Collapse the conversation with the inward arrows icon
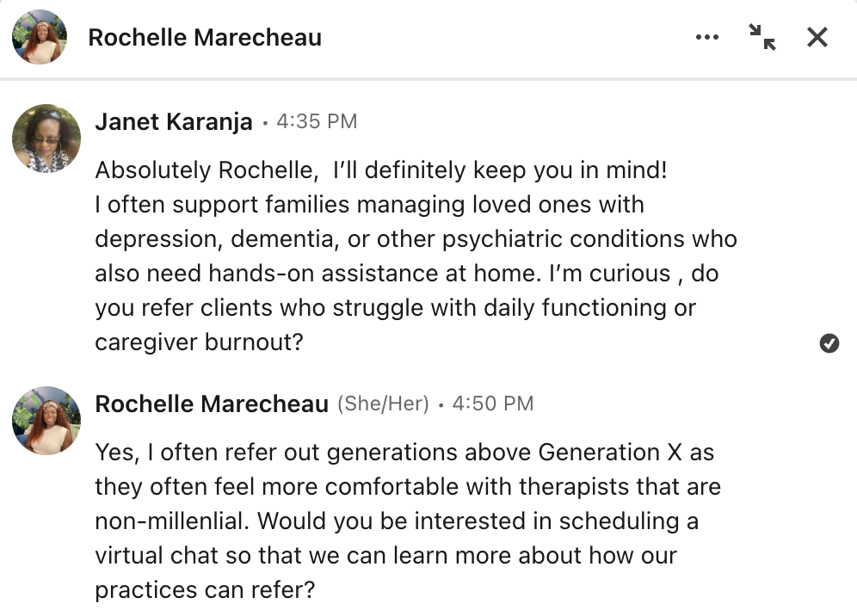 [761, 37]
